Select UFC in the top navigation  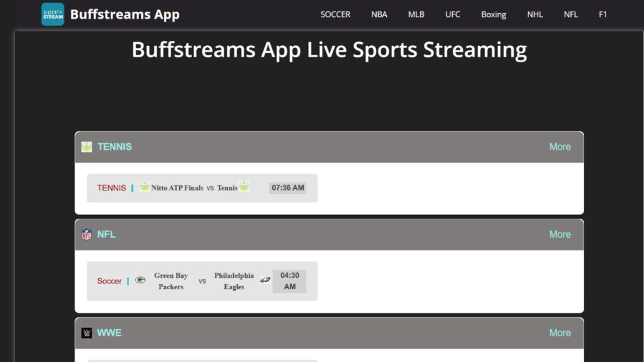point(452,14)
